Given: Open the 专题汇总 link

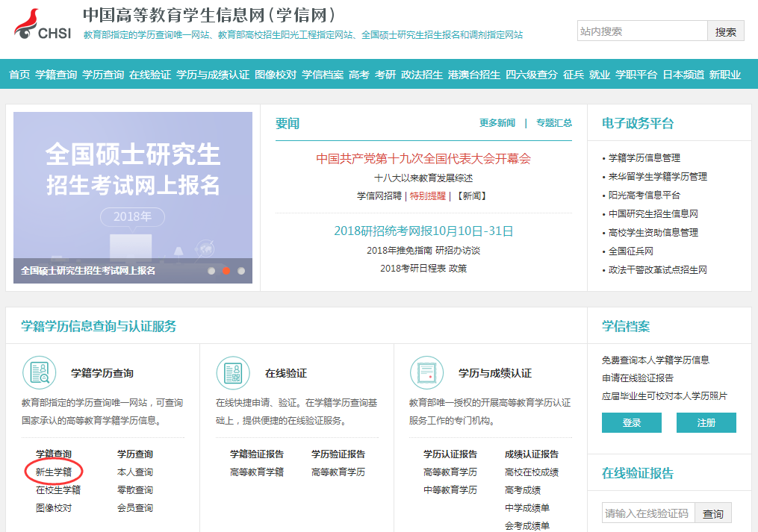Looking at the screenshot, I should click(554, 123).
